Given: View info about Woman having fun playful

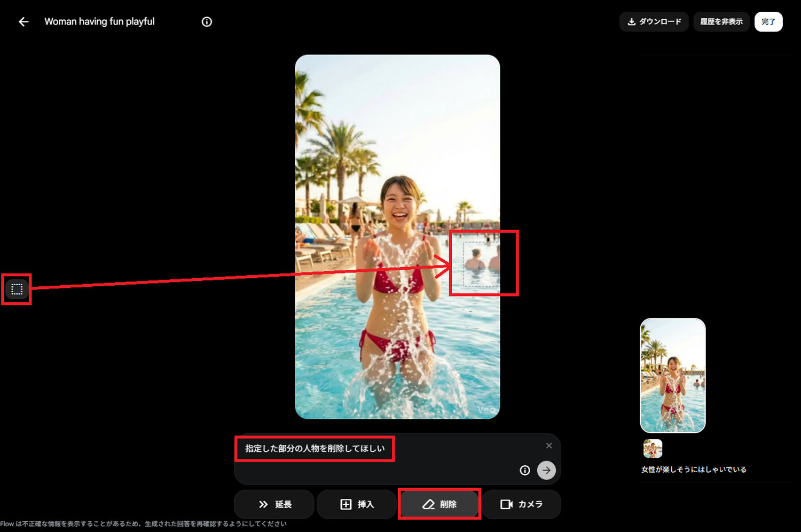Looking at the screenshot, I should click(206, 21).
